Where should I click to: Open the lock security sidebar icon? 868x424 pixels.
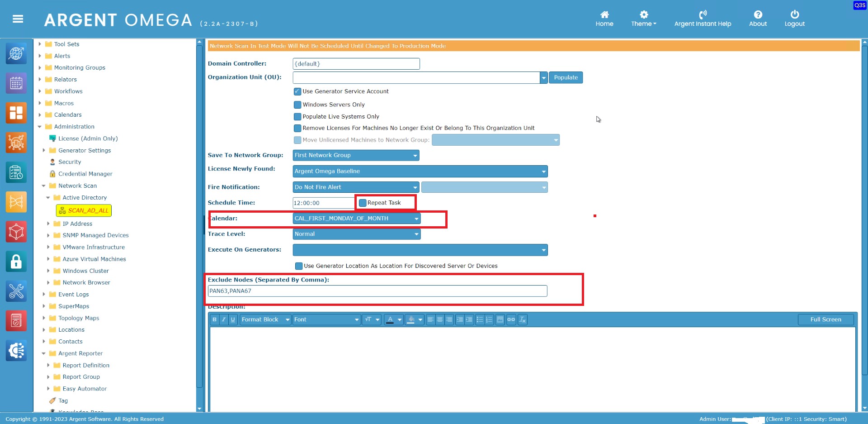pyautogui.click(x=16, y=262)
